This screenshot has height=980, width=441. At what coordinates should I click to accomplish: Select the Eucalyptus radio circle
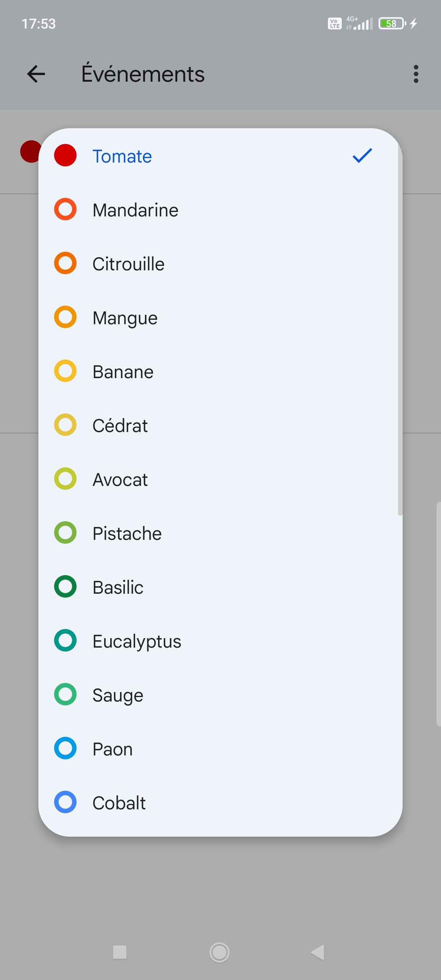point(65,641)
